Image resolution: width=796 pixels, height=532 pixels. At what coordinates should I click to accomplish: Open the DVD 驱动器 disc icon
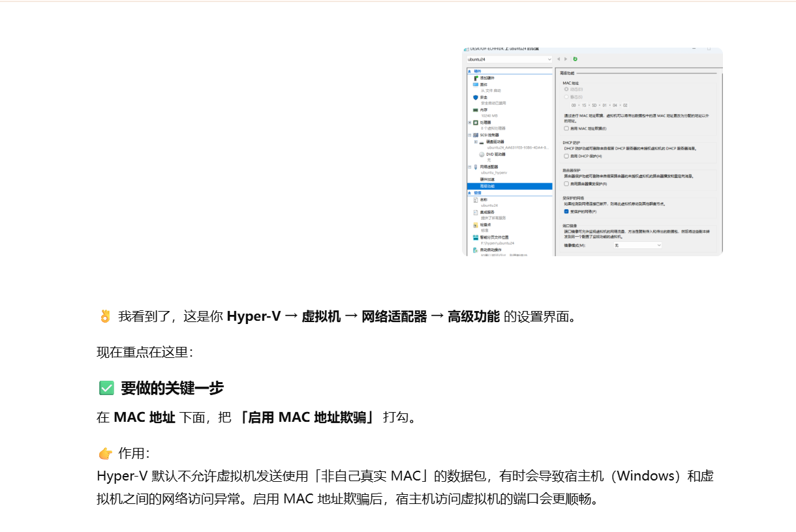click(x=482, y=155)
